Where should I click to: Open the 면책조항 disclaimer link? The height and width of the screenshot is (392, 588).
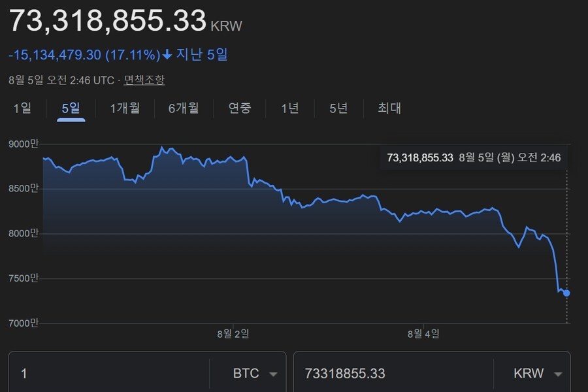144,80
